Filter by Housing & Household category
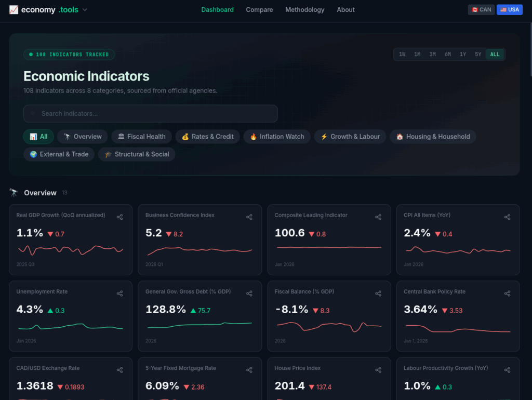Viewport: 532px width, 400px height. click(x=432, y=137)
